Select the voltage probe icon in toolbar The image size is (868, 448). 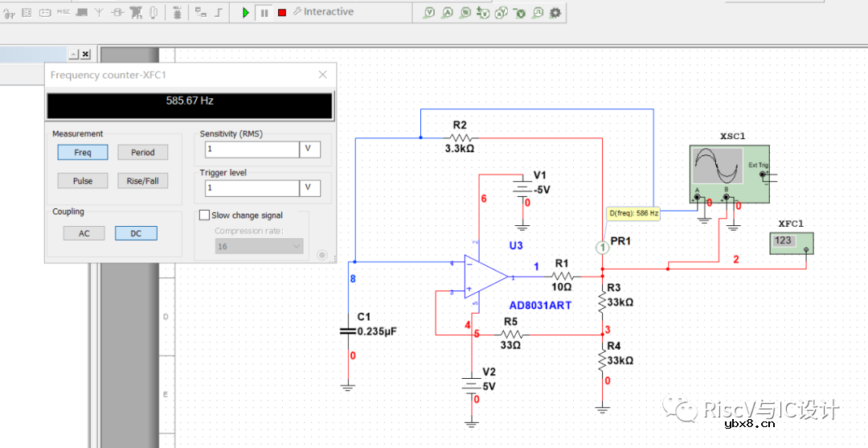(429, 13)
